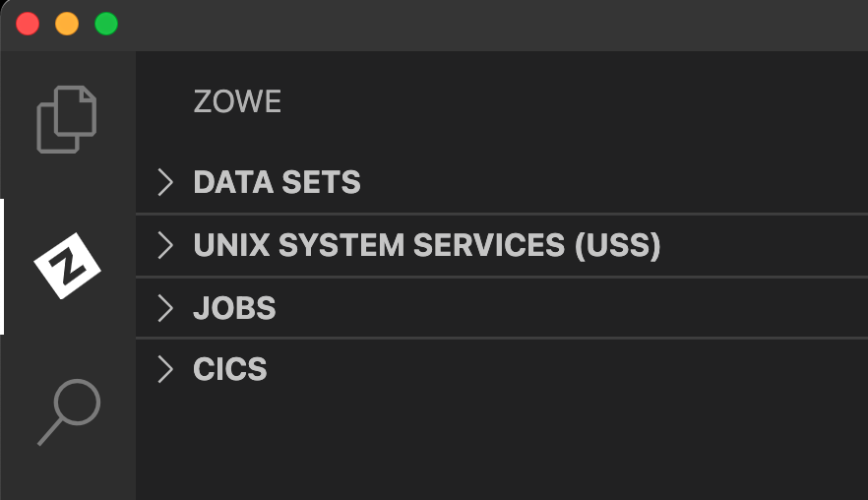The height and width of the screenshot is (500, 868).
Task: Select the UNIX SYSTEM SERVICES (USS) header
Action: point(426,245)
